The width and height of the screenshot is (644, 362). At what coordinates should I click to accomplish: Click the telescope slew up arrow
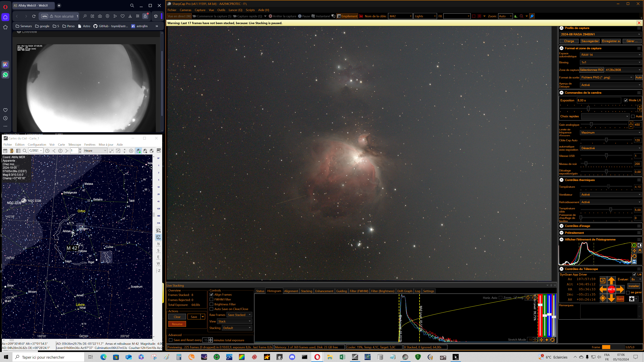coord(611,281)
